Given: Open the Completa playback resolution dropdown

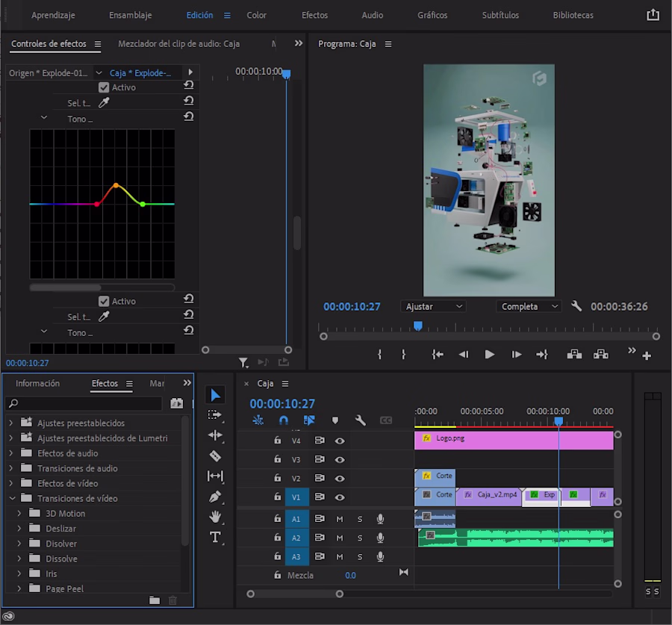Looking at the screenshot, I should coord(529,306).
